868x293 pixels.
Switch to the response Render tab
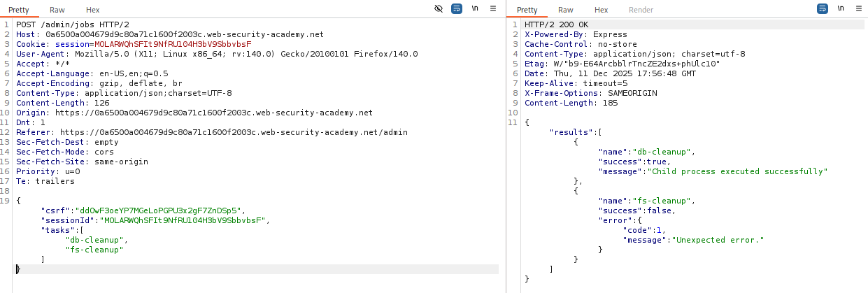pos(641,10)
